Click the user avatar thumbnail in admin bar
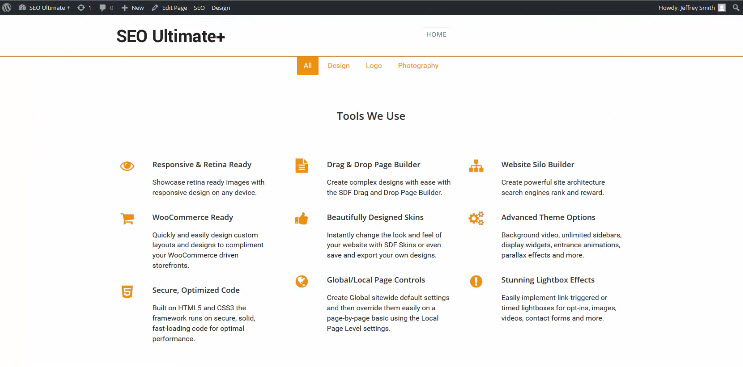Screen dimensions: 743x367 [x=722, y=8]
